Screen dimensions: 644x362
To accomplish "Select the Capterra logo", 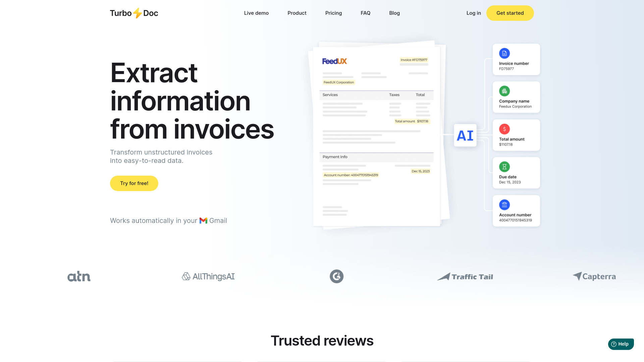I will (594, 276).
